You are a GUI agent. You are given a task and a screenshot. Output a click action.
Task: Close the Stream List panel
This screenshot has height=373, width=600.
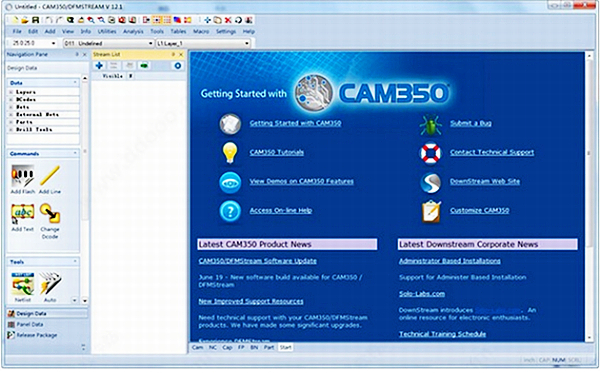point(181,55)
